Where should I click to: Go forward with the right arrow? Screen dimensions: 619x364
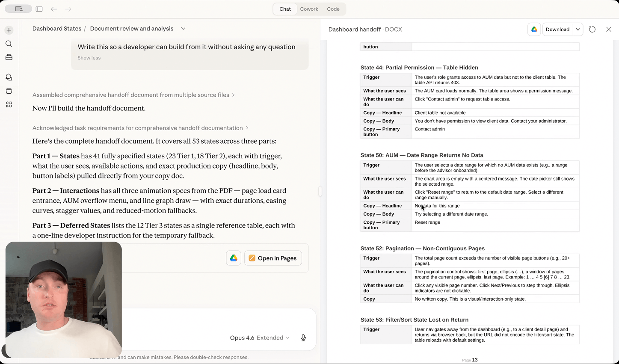[68, 9]
